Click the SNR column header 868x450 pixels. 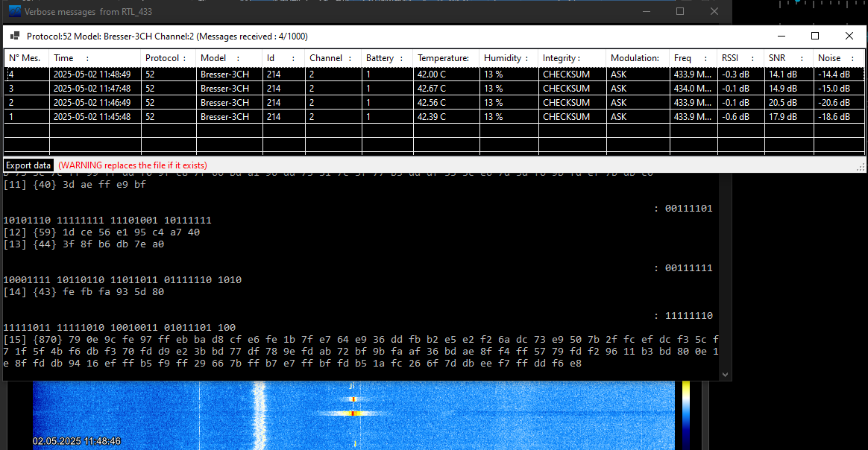789,58
